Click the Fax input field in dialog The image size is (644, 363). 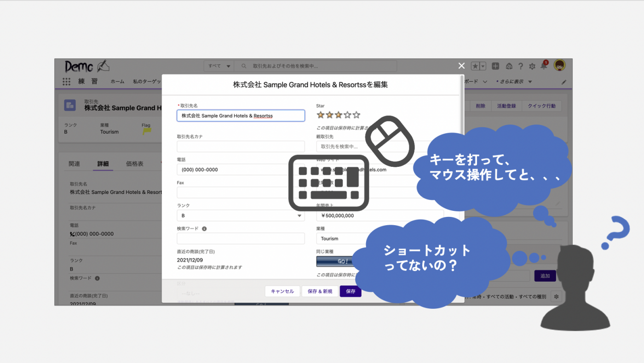tap(241, 192)
